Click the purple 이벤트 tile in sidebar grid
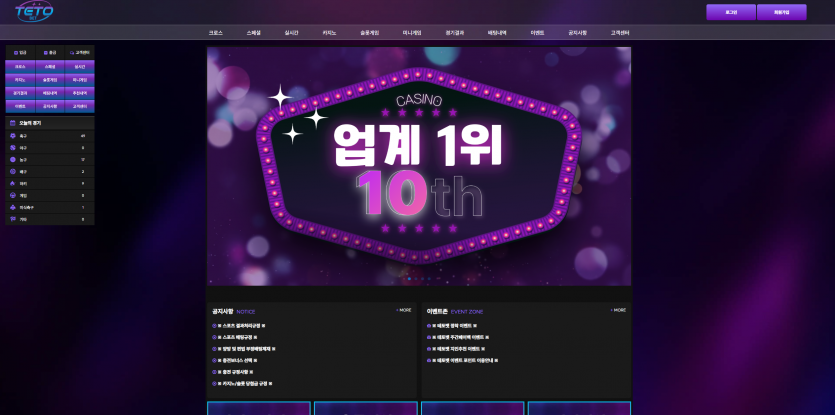 [x=20, y=107]
